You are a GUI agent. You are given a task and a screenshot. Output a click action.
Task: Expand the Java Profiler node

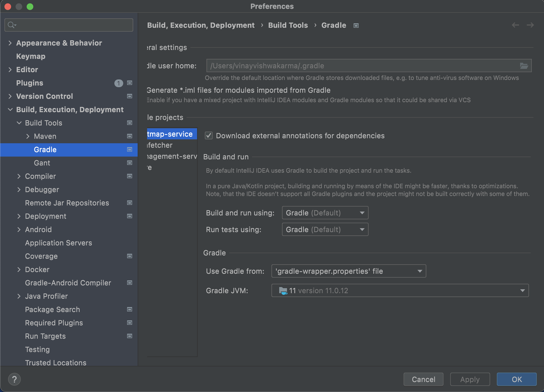click(19, 296)
